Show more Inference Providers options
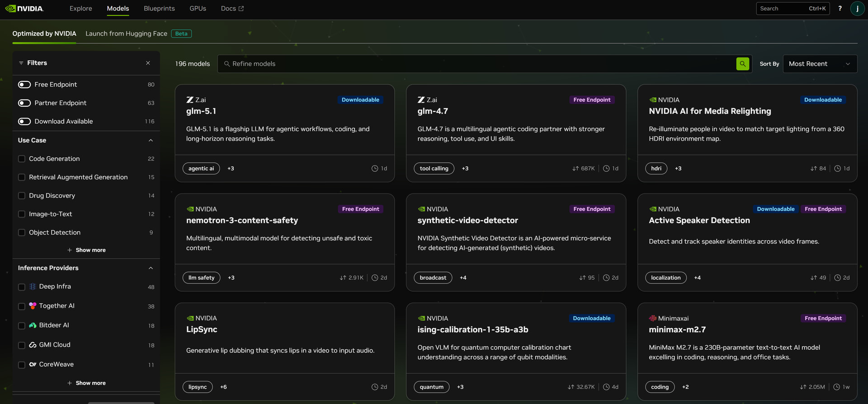 pos(86,383)
